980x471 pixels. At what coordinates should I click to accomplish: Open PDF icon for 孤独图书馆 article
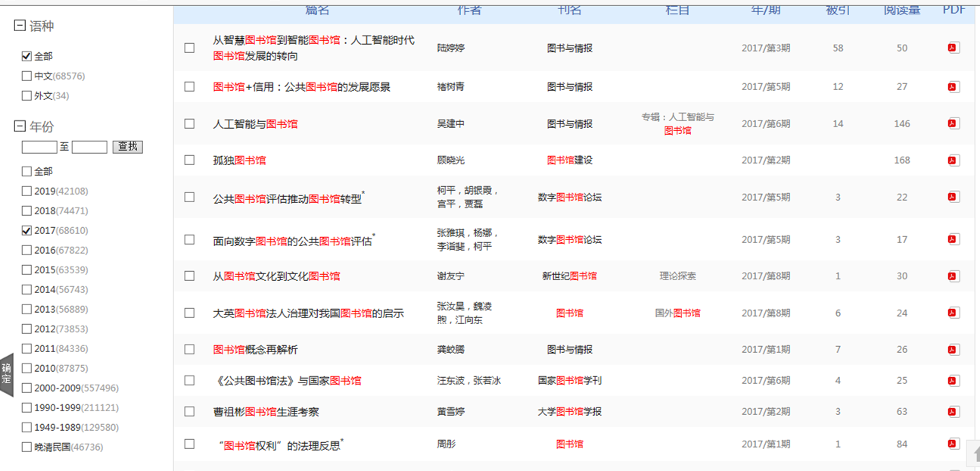[x=954, y=160]
